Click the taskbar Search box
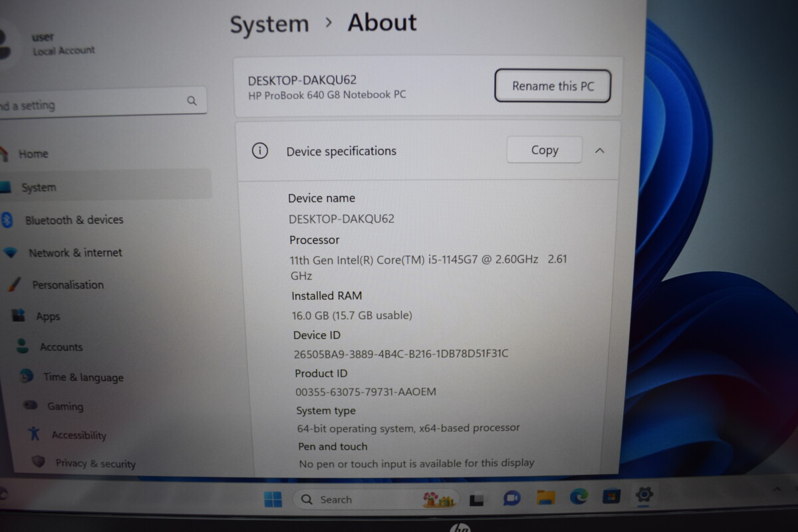Image resolution: width=798 pixels, height=532 pixels. click(376, 499)
